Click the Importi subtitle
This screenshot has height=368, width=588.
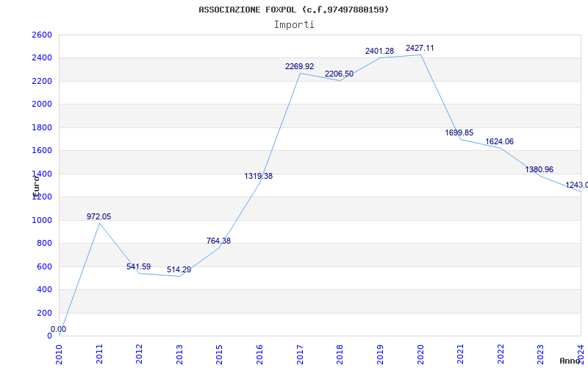[x=294, y=25]
